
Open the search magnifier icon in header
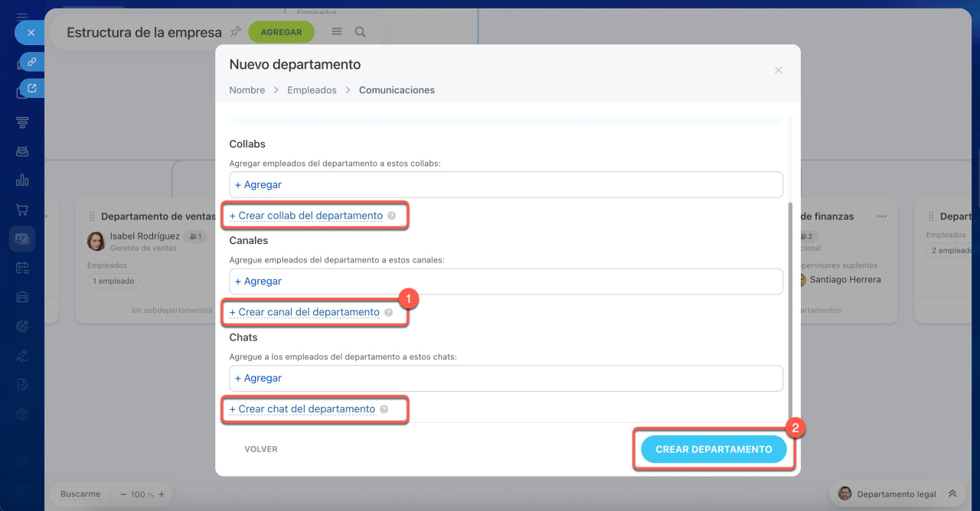pyautogui.click(x=360, y=31)
